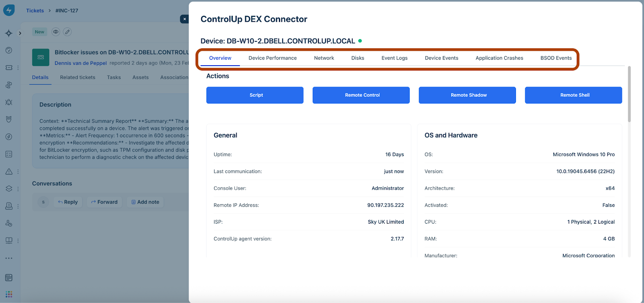Viewport: 644px width, 303px height.
Task: Click the CPU value 1 Physical, 2 Logical
Action: point(591,222)
